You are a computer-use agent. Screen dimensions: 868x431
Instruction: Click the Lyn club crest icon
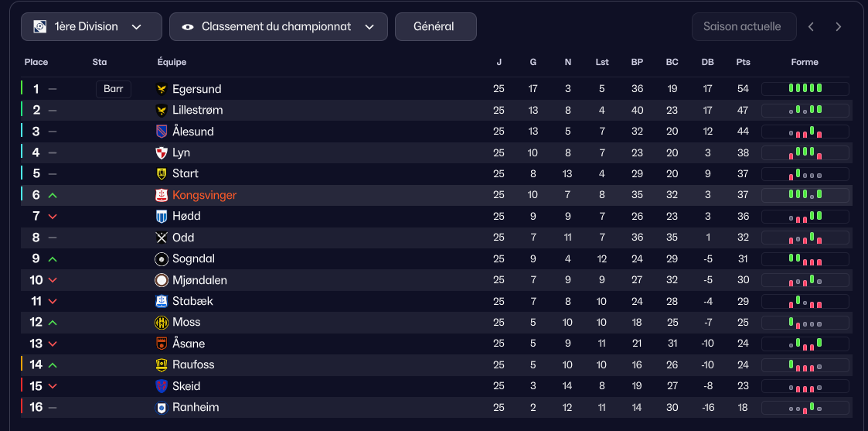[162, 152]
